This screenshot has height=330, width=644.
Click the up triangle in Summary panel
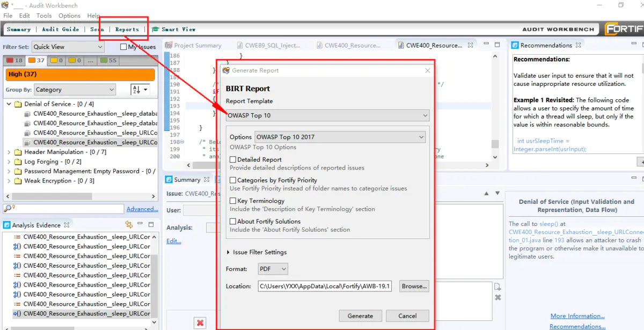[487, 193]
